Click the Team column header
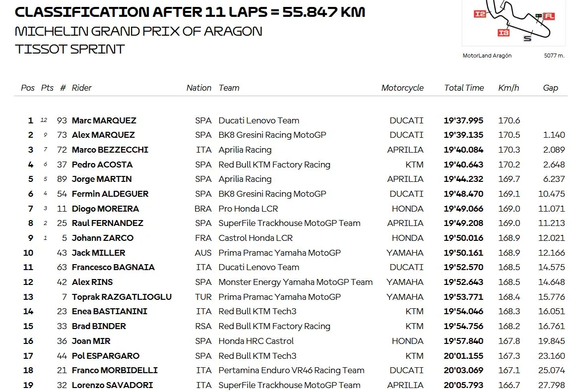The image size is (584, 392). click(229, 88)
